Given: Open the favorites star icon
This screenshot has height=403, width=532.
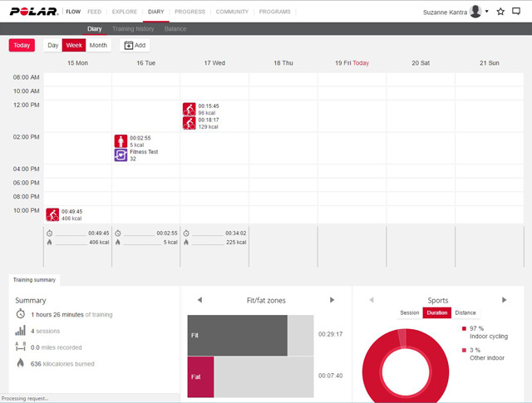Looking at the screenshot, I should (x=500, y=12).
